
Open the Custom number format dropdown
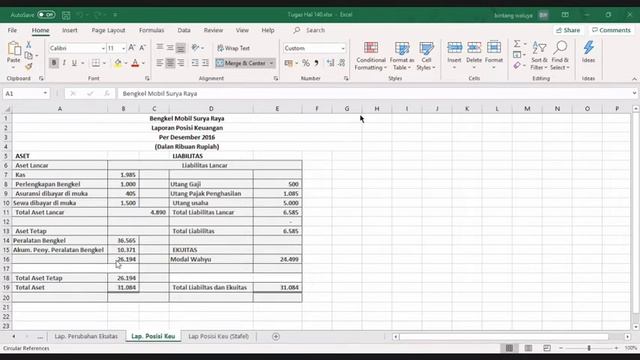click(343, 48)
